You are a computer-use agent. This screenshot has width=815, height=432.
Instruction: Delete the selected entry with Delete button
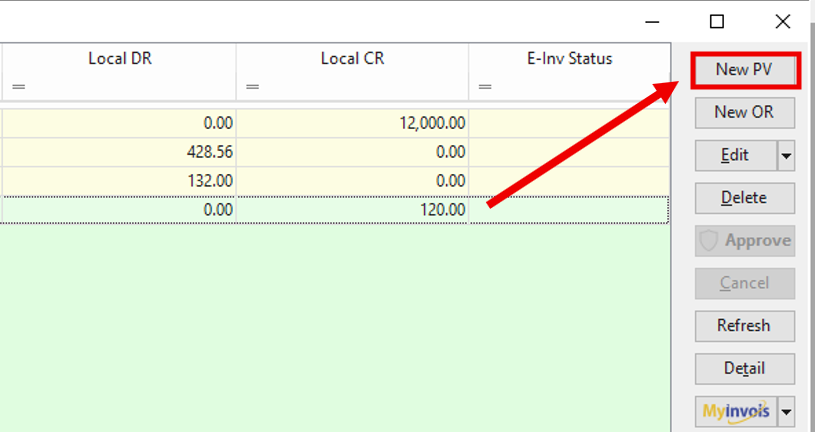pos(744,198)
